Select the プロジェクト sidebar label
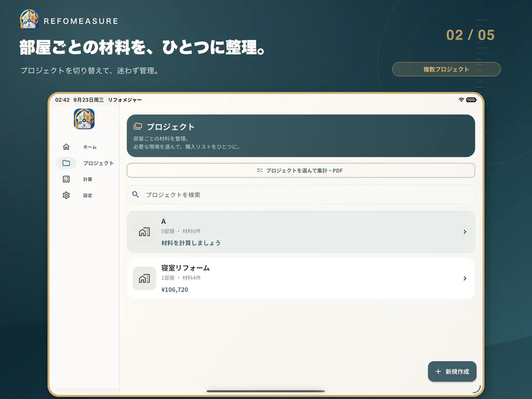Screen dimensions: 532x399 coord(98,163)
